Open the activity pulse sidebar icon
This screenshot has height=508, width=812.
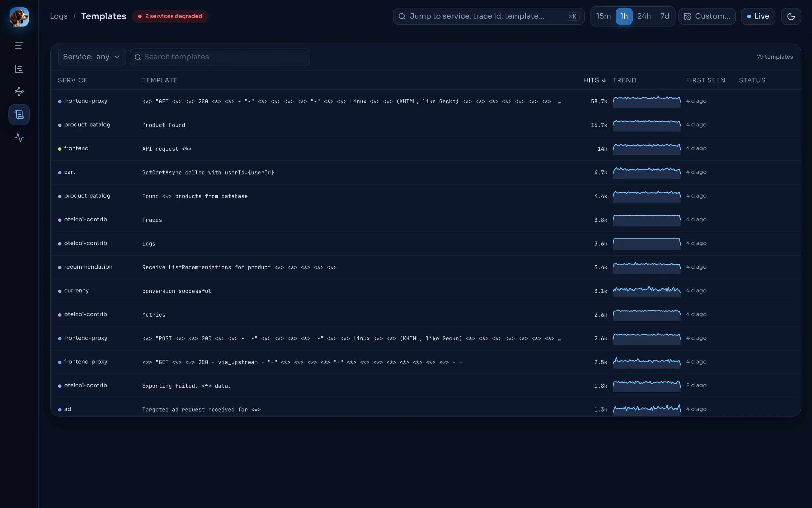[19, 138]
